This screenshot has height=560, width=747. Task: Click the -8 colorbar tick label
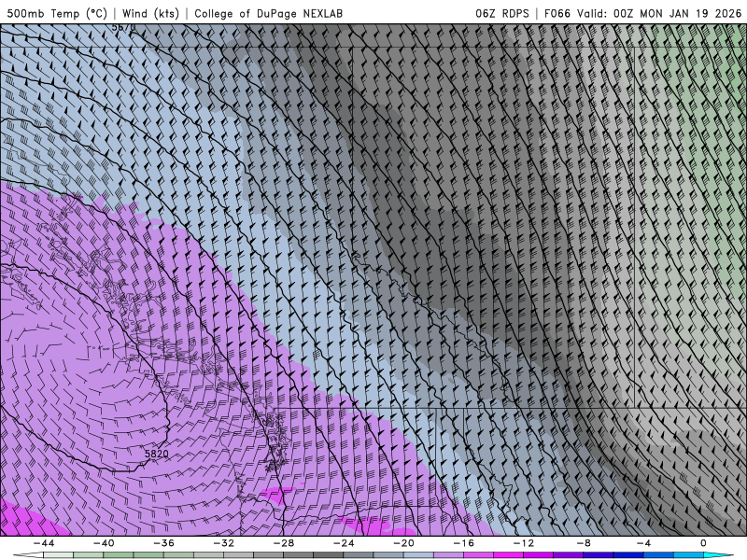tap(584, 543)
